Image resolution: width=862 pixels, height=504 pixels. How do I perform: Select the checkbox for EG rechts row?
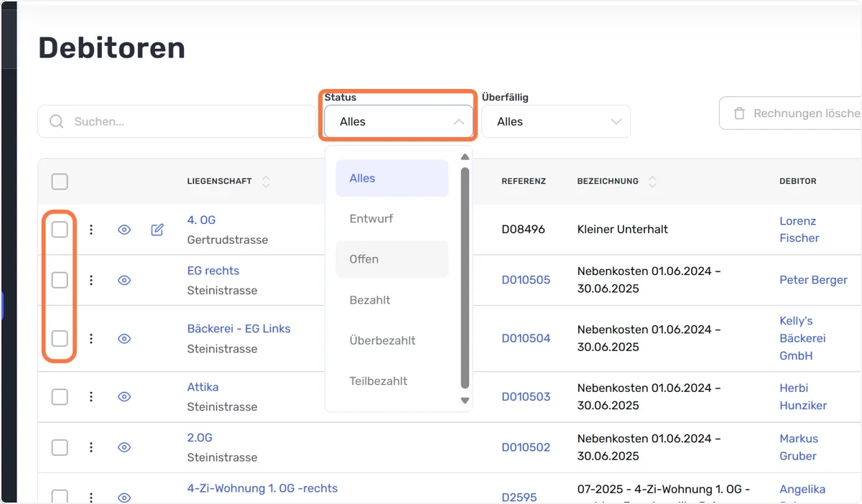coord(60,280)
